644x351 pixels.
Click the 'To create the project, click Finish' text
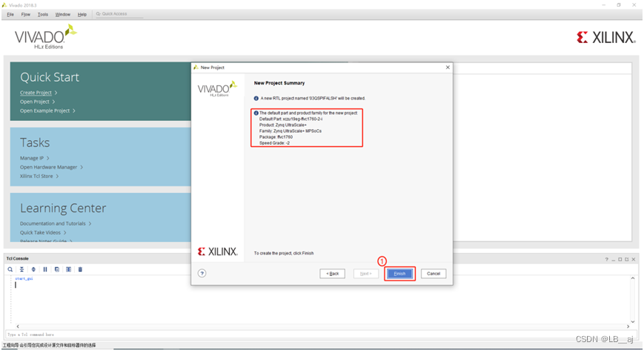pyautogui.click(x=283, y=253)
